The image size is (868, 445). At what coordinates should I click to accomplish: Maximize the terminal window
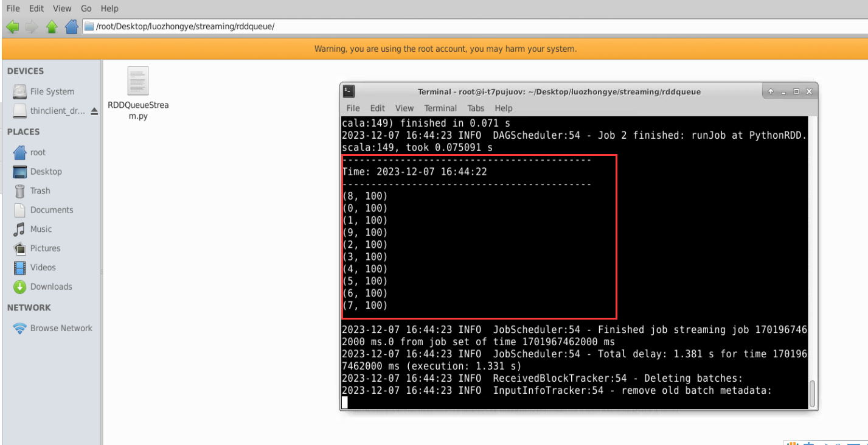(x=796, y=92)
